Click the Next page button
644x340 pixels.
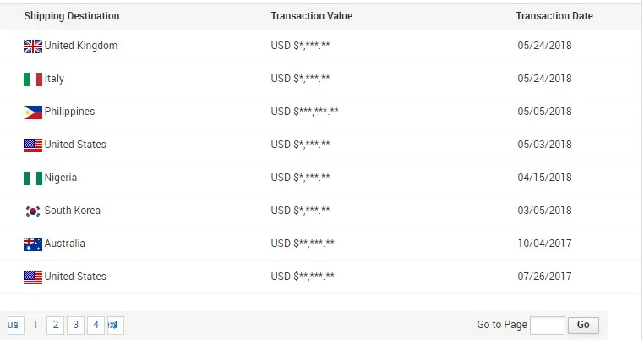(x=115, y=325)
